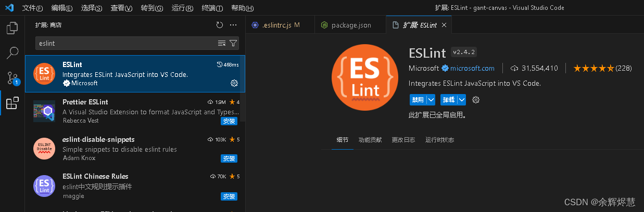Click the 卸载 uninstall button
The width and height of the screenshot is (644, 212).
(448, 100)
